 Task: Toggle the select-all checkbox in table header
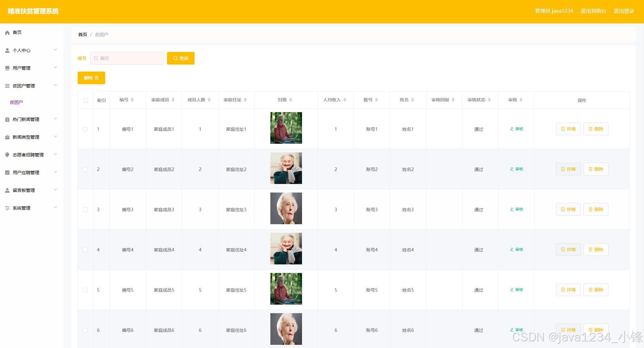click(86, 100)
